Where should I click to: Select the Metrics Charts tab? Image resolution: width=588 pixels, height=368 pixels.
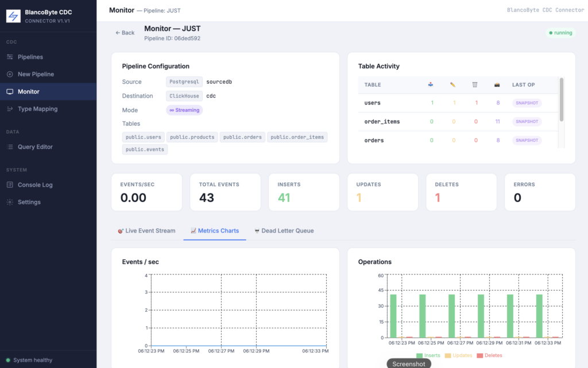[215, 231]
